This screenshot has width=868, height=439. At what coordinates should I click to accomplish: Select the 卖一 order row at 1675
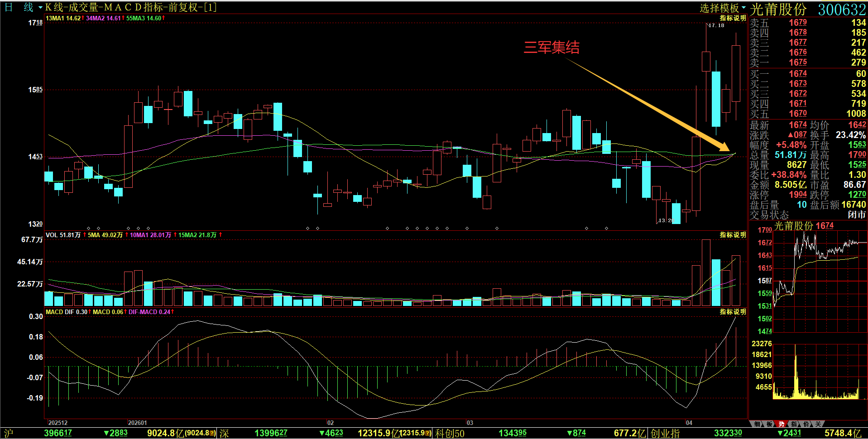(x=808, y=62)
